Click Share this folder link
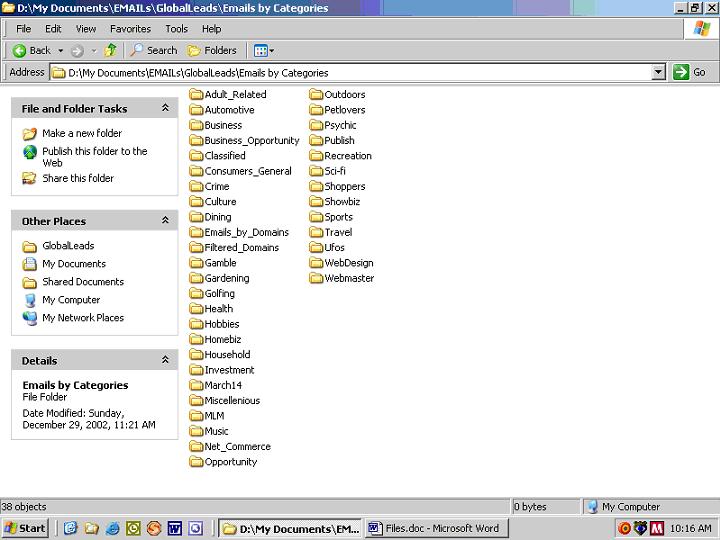 coord(77,178)
